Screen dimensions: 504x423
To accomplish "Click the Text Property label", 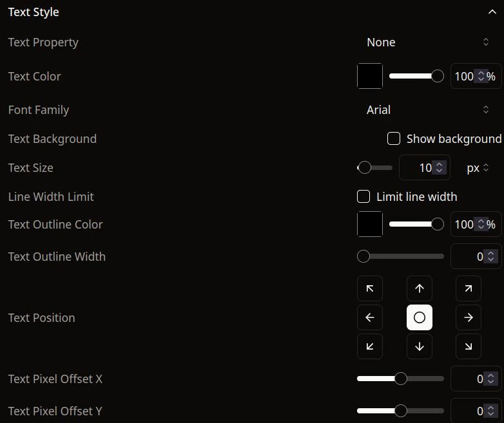I will coord(43,42).
